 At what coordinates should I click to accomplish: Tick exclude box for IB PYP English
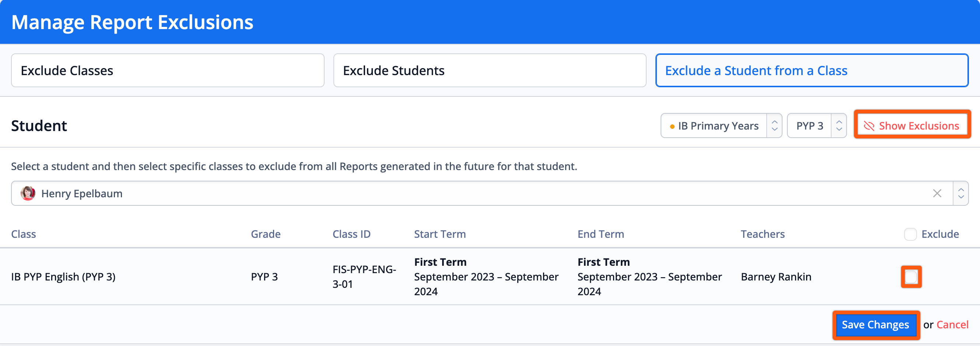click(911, 277)
